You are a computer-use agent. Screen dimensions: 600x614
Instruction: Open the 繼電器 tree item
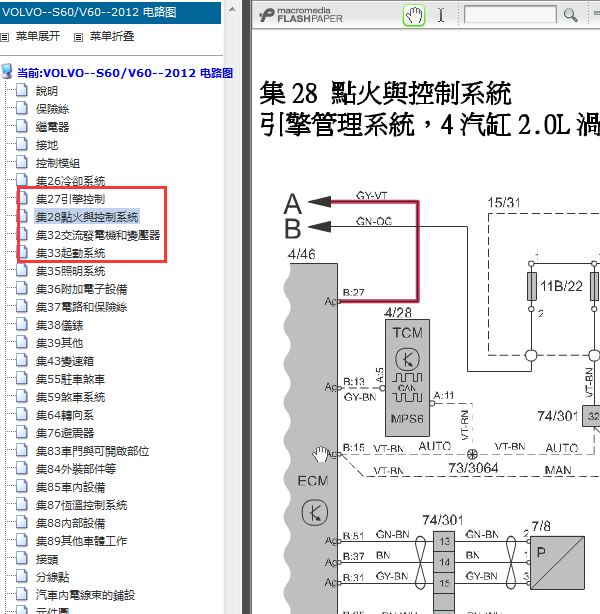coord(52,127)
